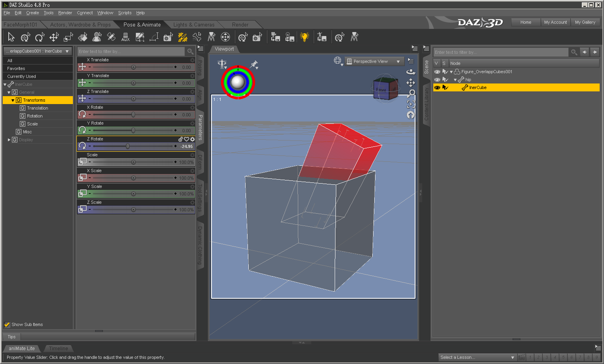Viewport: 604px width, 364px height.
Task: Open the Scripts menu
Action: tap(125, 13)
